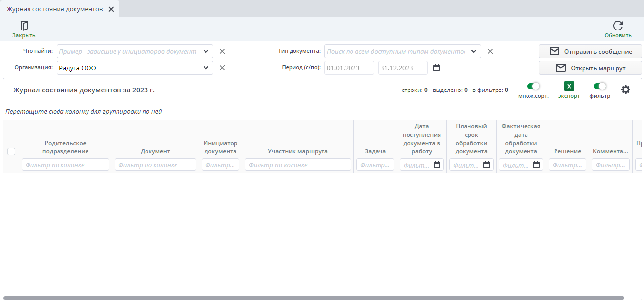644x300 pixels.
Task: Open calendar in Дата поступления column filter
Action: tap(436, 164)
